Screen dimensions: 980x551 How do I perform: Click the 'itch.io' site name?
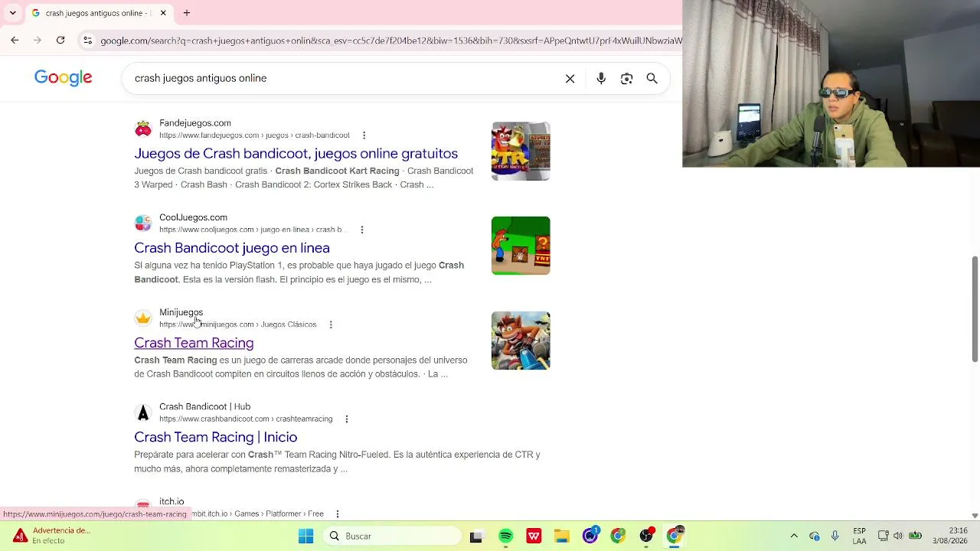click(x=171, y=501)
